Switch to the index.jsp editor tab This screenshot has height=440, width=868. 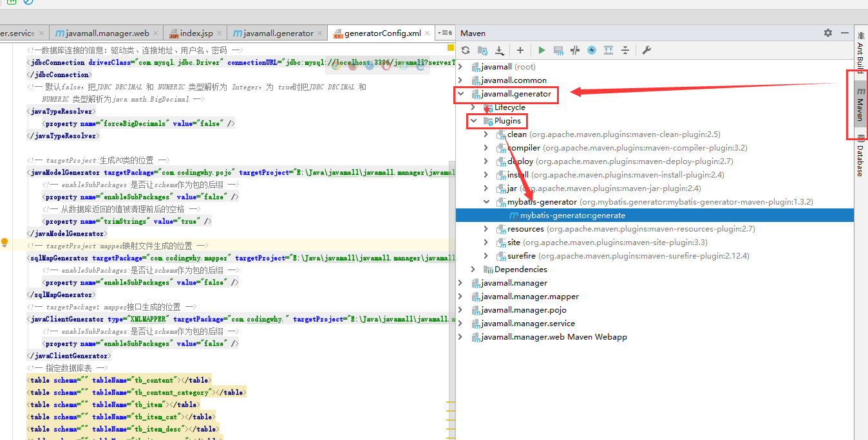(196, 33)
